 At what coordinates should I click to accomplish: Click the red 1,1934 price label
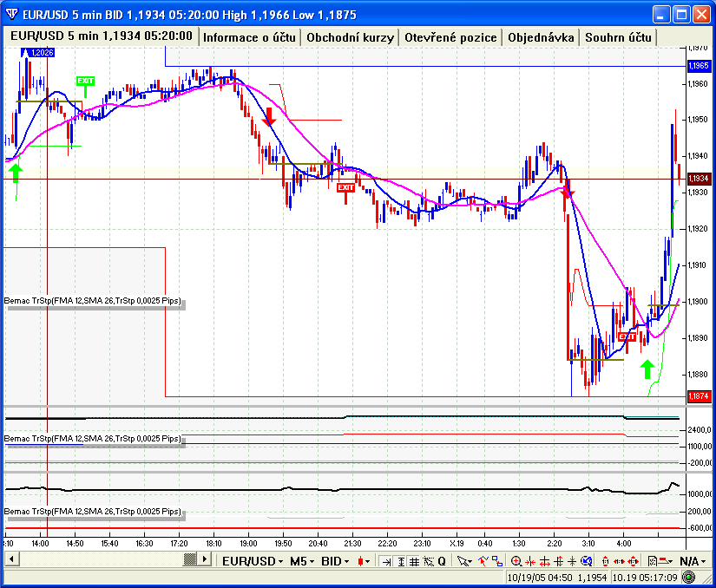698,179
